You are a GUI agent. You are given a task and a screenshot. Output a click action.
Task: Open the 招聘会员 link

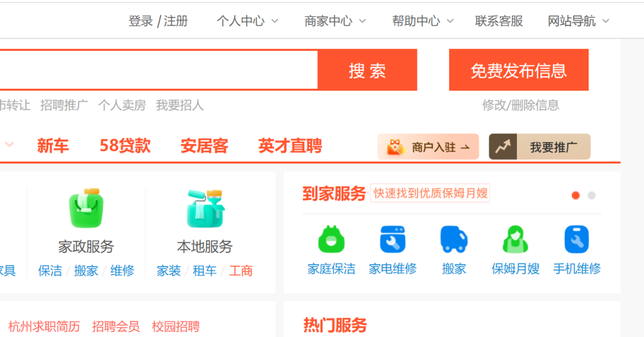(x=116, y=326)
